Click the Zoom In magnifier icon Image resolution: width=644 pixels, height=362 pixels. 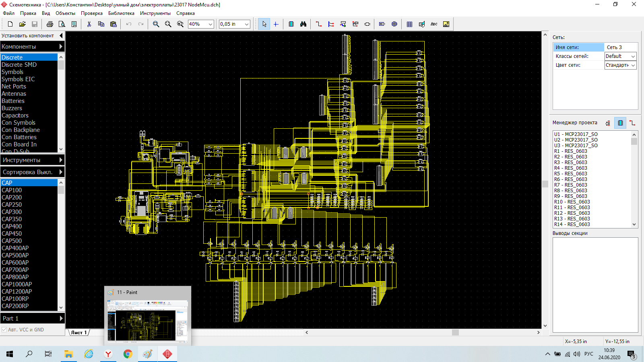tap(156, 24)
